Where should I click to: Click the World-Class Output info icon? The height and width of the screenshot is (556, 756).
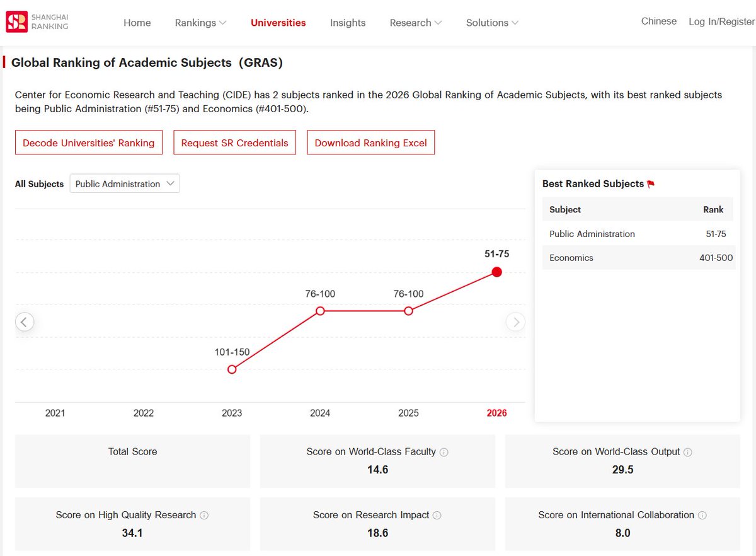tap(688, 452)
